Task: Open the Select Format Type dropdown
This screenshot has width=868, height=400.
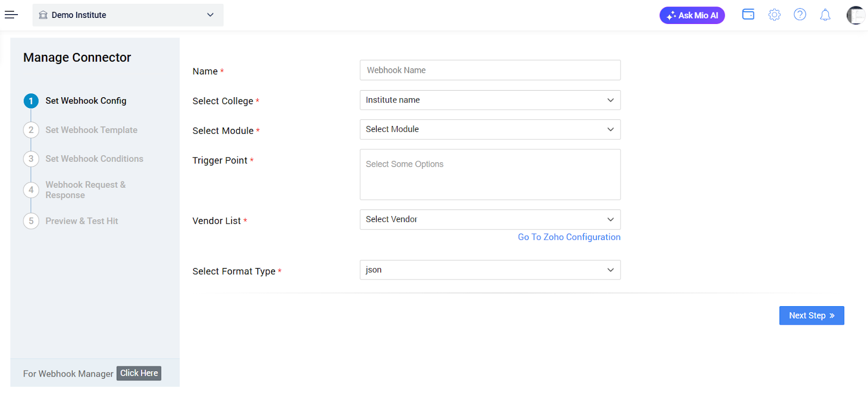Action: click(x=489, y=270)
